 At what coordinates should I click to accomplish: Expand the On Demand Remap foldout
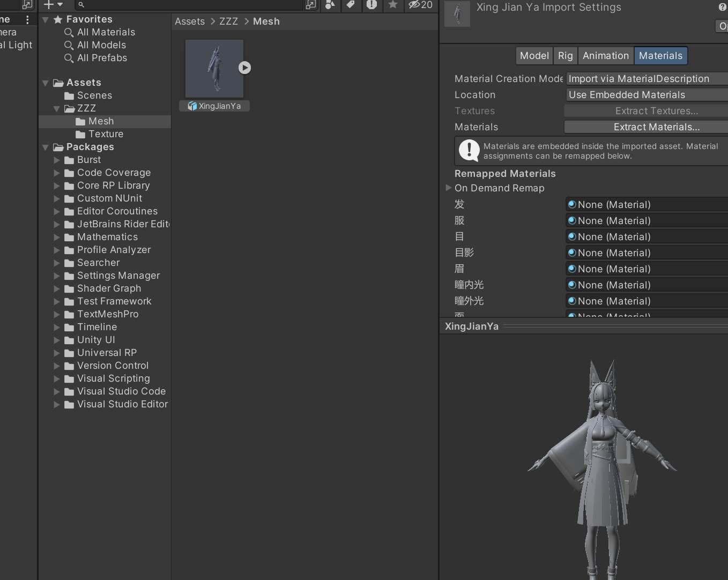click(449, 188)
